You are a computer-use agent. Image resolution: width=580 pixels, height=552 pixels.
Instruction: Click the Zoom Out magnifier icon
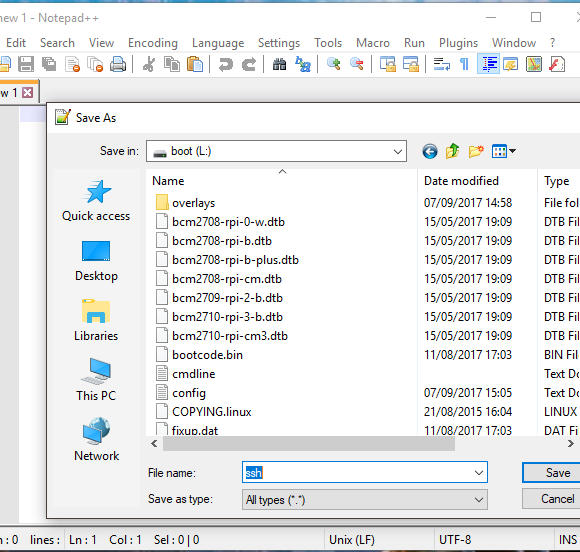[x=357, y=64]
